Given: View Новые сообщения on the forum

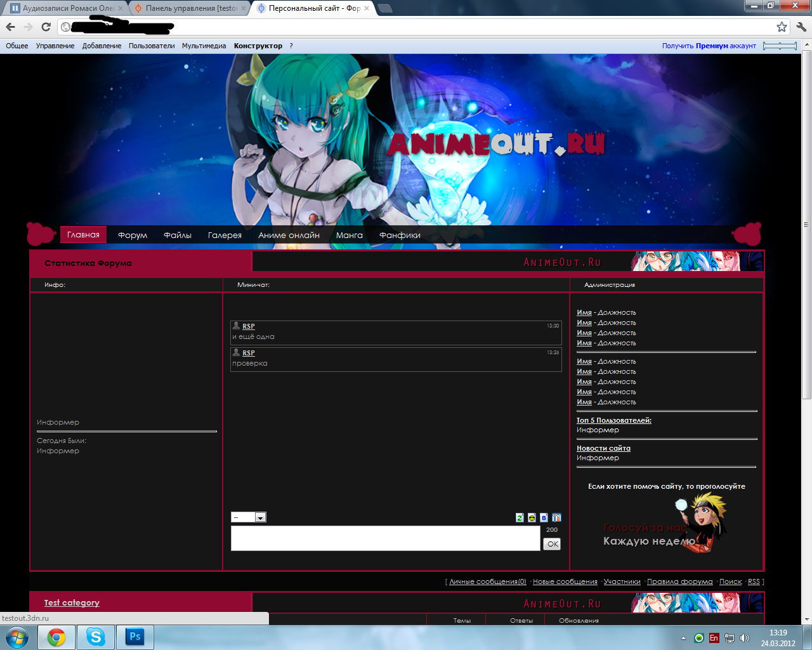Looking at the screenshot, I should pos(565,581).
